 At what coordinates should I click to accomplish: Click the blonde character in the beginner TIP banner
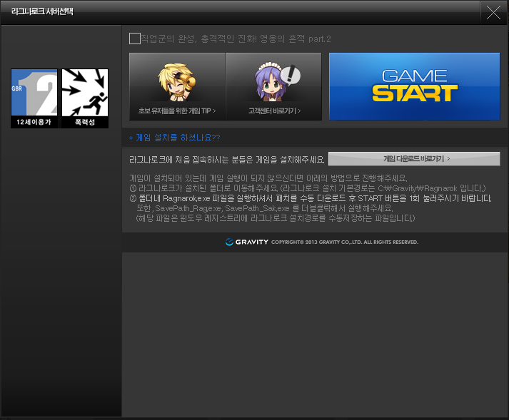[176, 82]
